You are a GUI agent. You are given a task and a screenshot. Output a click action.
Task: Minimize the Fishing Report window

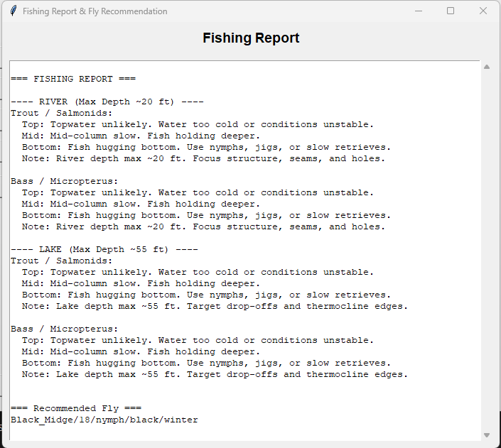[x=417, y=11]
